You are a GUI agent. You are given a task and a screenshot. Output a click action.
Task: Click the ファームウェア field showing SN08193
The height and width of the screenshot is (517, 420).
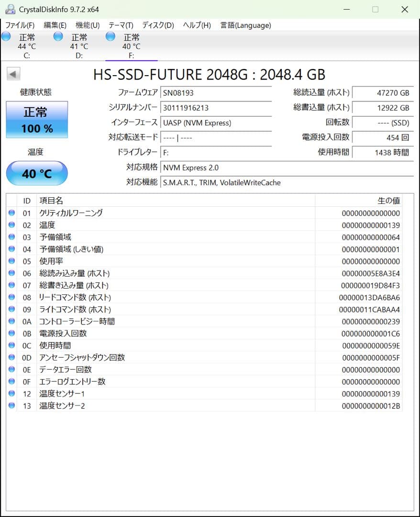coord(216,93)
